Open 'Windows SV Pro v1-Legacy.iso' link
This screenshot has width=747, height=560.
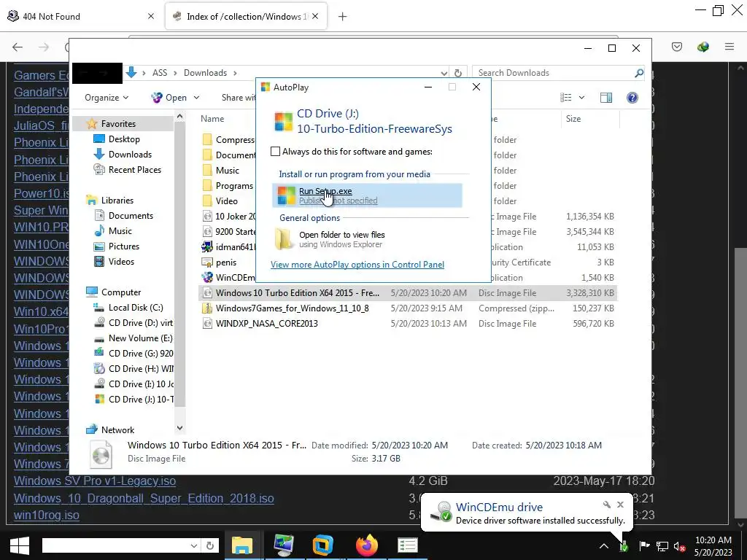(95, 481)
